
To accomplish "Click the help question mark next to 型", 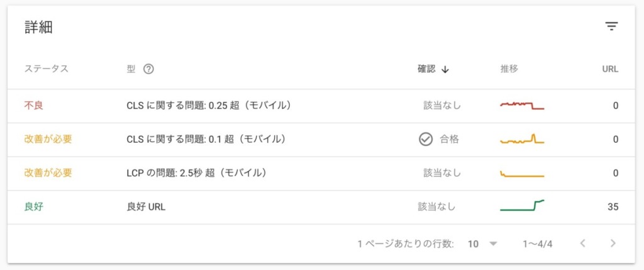I will [148, 69].
